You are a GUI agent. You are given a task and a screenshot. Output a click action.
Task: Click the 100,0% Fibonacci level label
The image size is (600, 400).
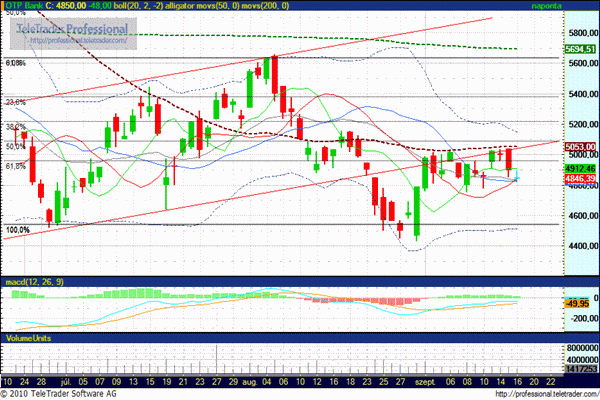pos(17,230)
